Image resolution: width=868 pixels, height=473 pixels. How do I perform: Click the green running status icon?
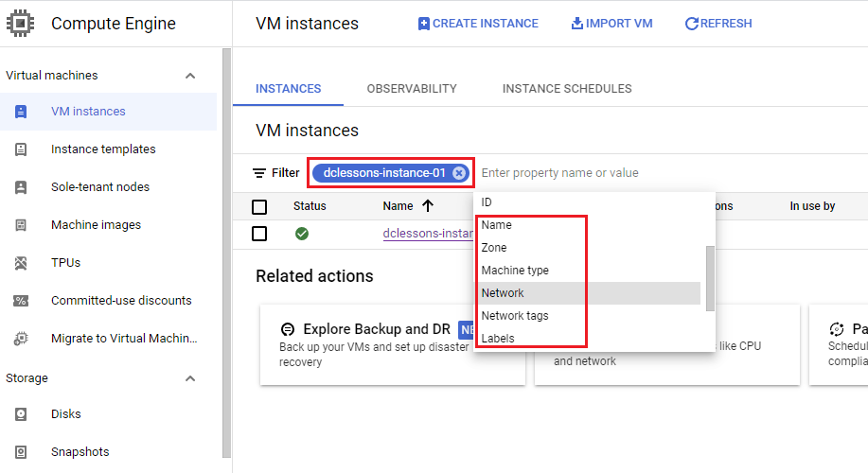302,234
